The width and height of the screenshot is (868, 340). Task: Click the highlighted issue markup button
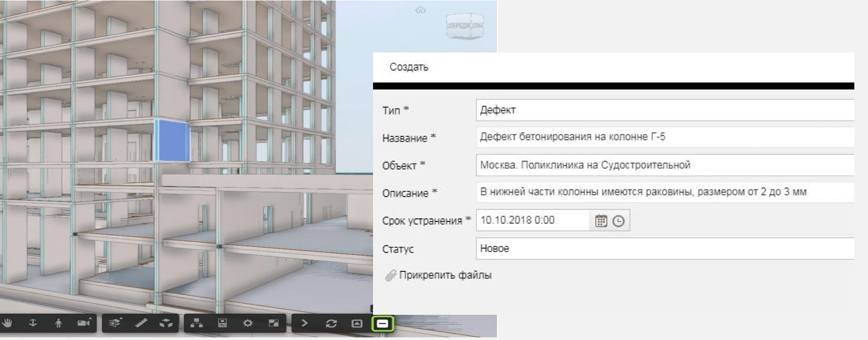point(383,324)
